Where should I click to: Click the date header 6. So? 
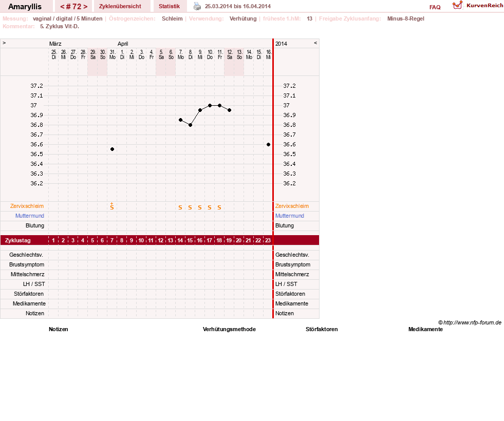pyautogui.click(x=171, y=54)
